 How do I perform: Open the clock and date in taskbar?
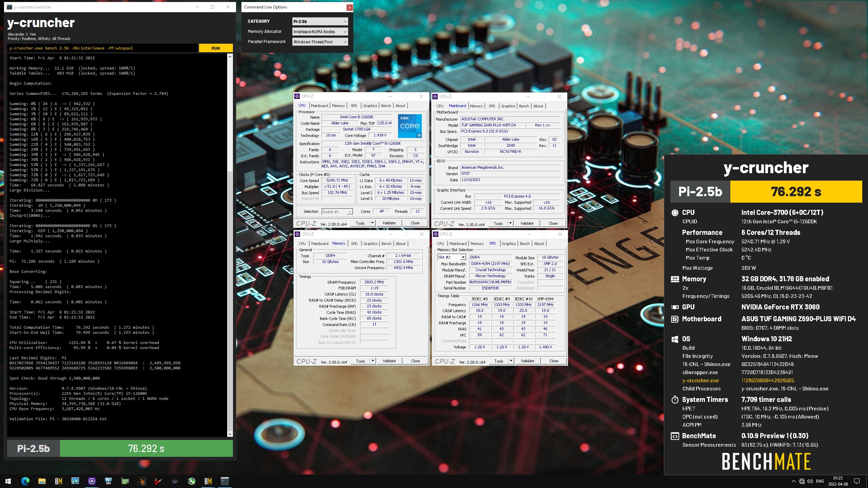[837, 481]
